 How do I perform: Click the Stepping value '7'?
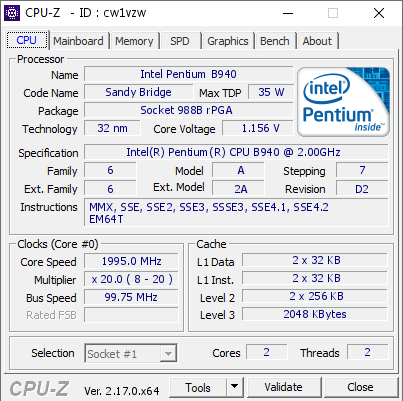pyautogui.click(x=362, y=170)
